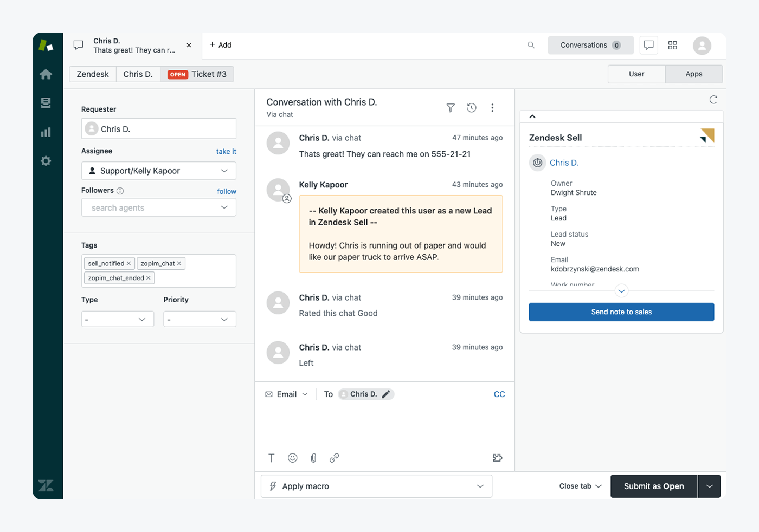Add a new ticket tab
Viewport: 759px width, 532px height.
[221, 45]
